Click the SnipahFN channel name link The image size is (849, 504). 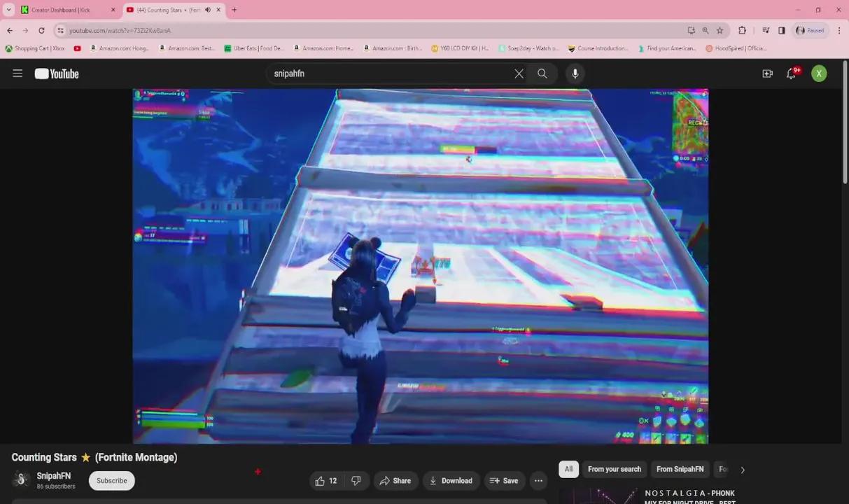pyautogui.click(x=54, y=476)
